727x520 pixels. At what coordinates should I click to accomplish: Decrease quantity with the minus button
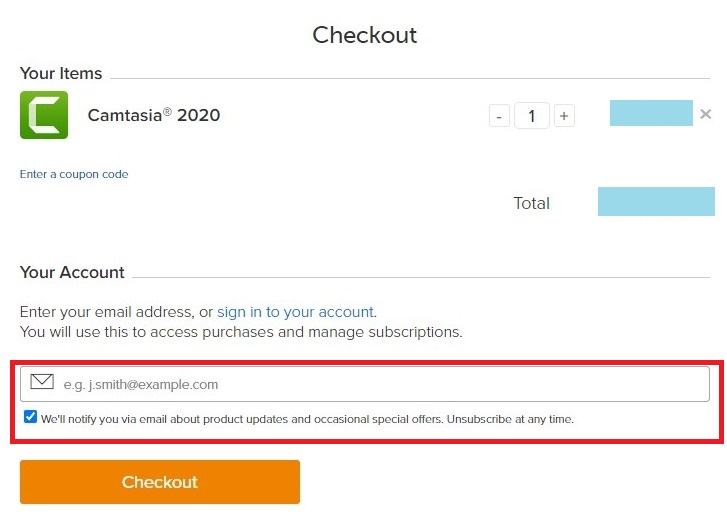pos(499,117)
